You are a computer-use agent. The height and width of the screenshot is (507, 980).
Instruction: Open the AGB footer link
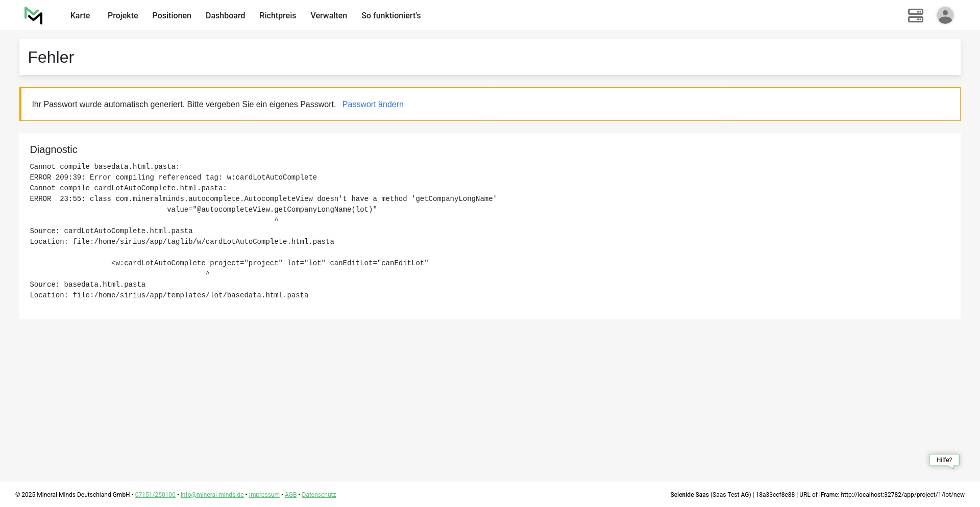(x=290, y=495)
